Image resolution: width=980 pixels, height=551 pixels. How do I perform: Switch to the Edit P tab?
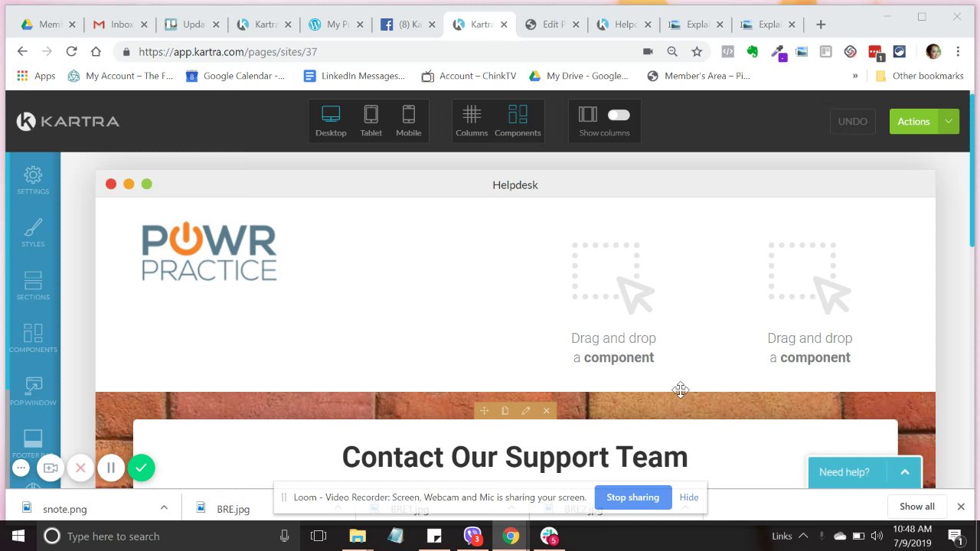click(553, 24)
